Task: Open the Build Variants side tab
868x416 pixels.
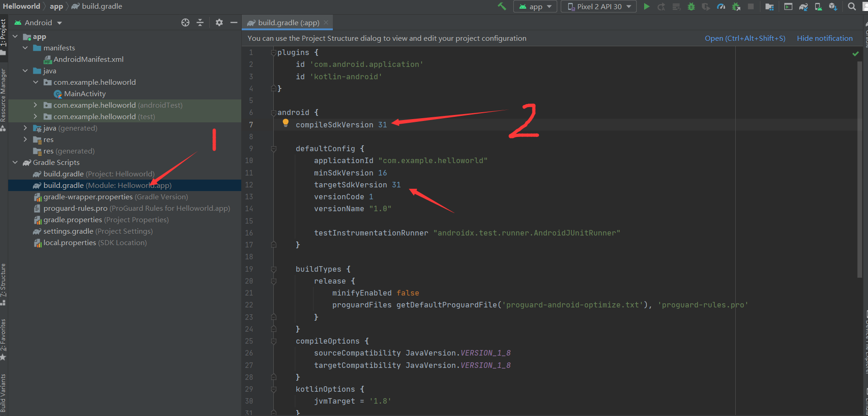Action: (4, 390)
